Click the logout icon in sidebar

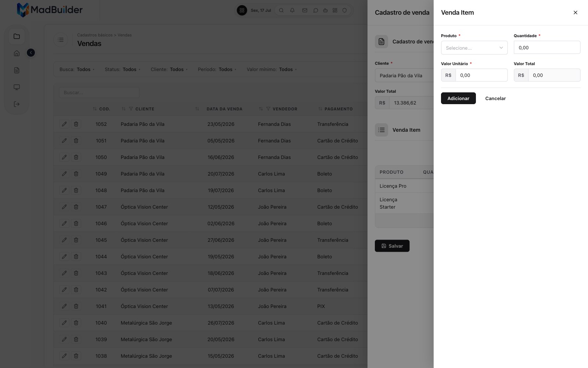[17, 104]
